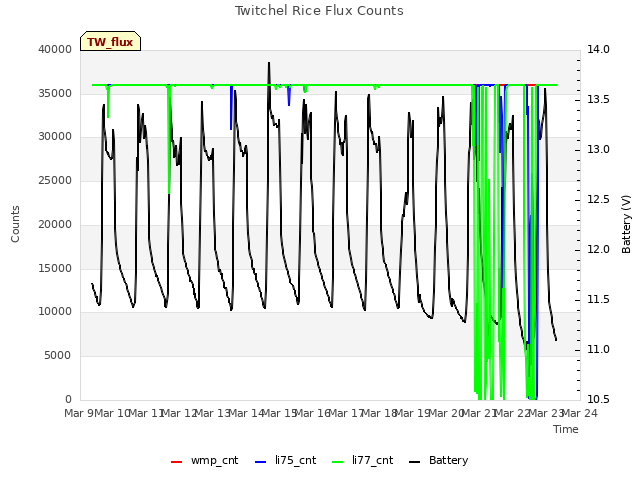The height and width of the screenshot is (480, 640).
Task: Click the Mar 24 date tick label
Action: coord(579,413)
